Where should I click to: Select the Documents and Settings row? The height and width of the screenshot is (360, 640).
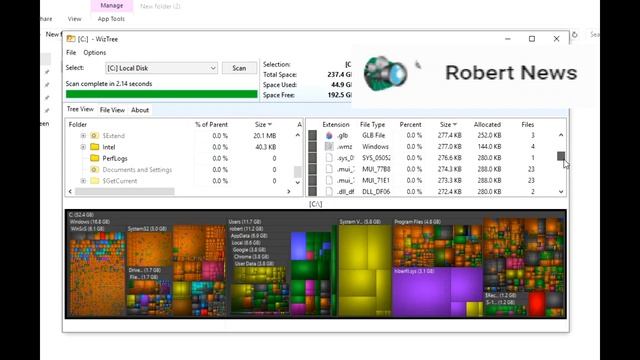[x=184, y=169]
